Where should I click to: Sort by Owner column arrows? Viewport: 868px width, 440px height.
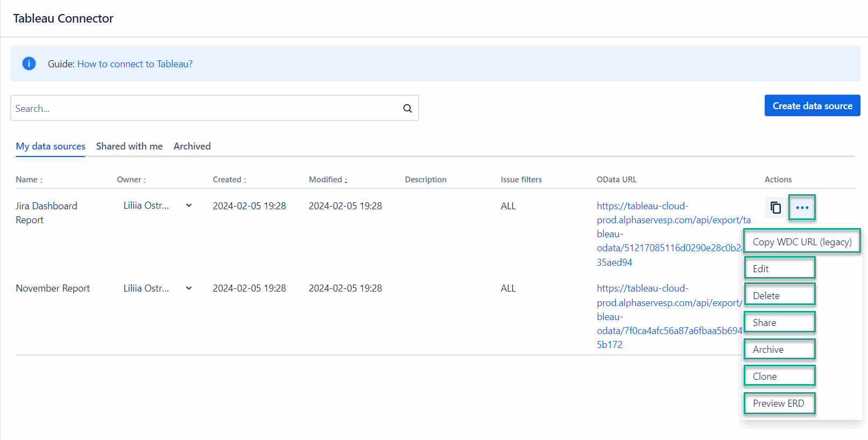[145, 180]
